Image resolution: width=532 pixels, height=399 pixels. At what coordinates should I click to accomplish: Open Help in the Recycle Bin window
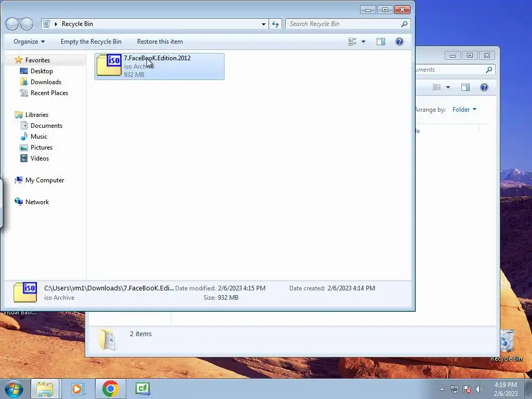tap(400, 42)
